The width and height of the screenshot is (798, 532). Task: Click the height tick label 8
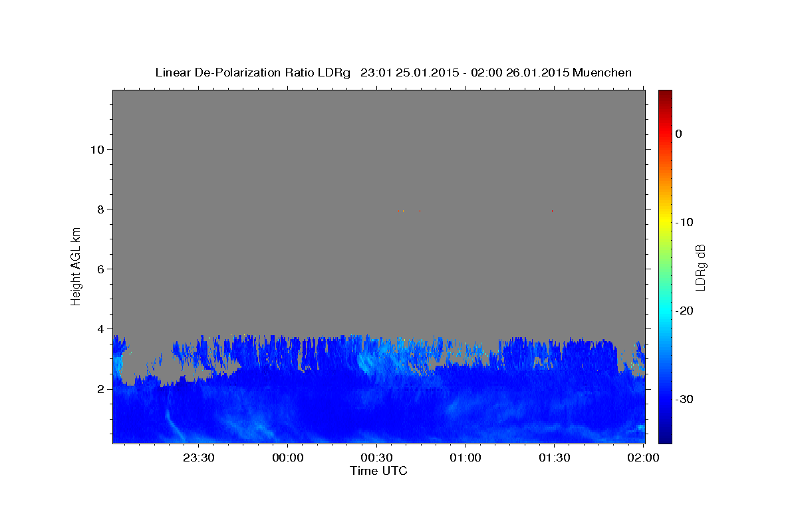[99, 209]
